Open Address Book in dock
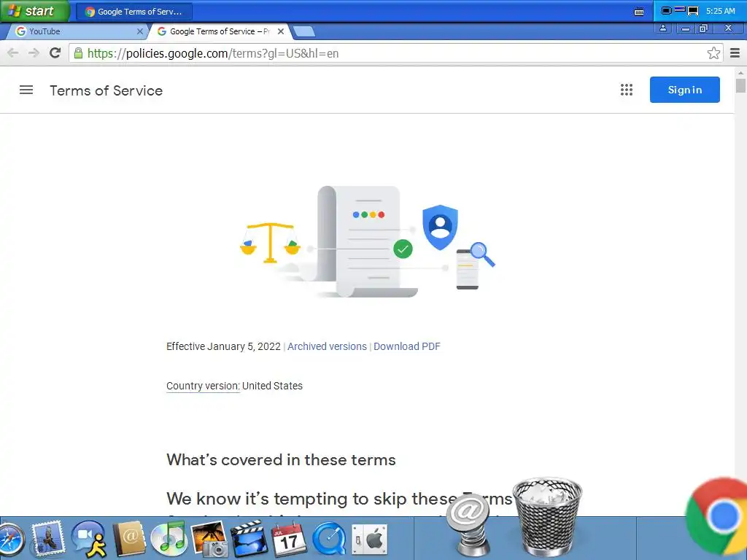Viewport: 747px width, 560px height. (129, 539)
